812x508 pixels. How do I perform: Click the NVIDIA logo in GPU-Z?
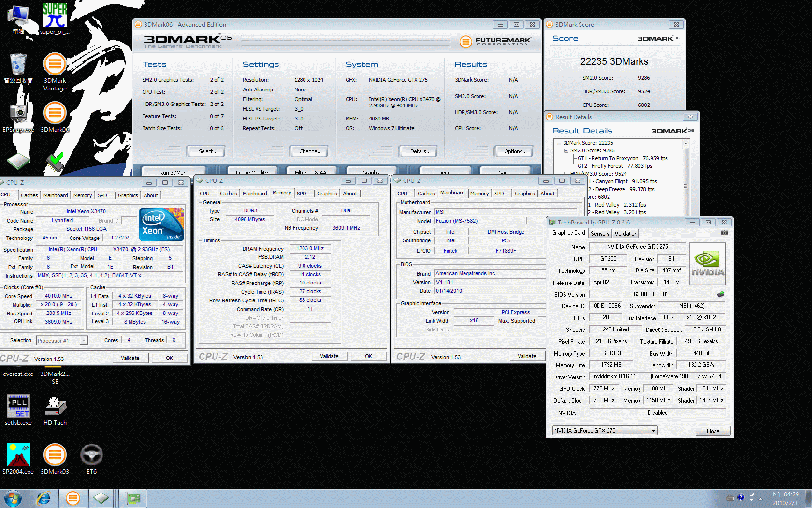708,264
